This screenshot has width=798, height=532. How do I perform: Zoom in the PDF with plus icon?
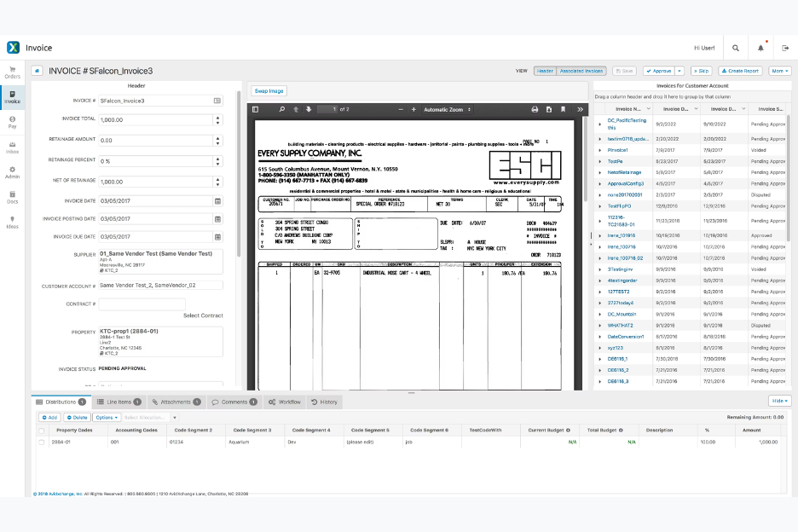(x=413, y=109)
